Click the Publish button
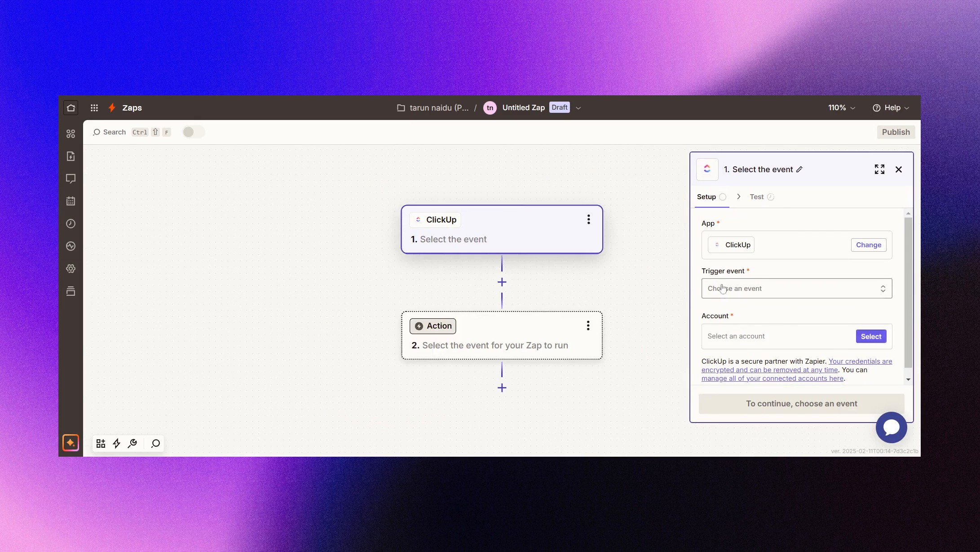Viewport: 980px width, 552px height. click(896, 132)
